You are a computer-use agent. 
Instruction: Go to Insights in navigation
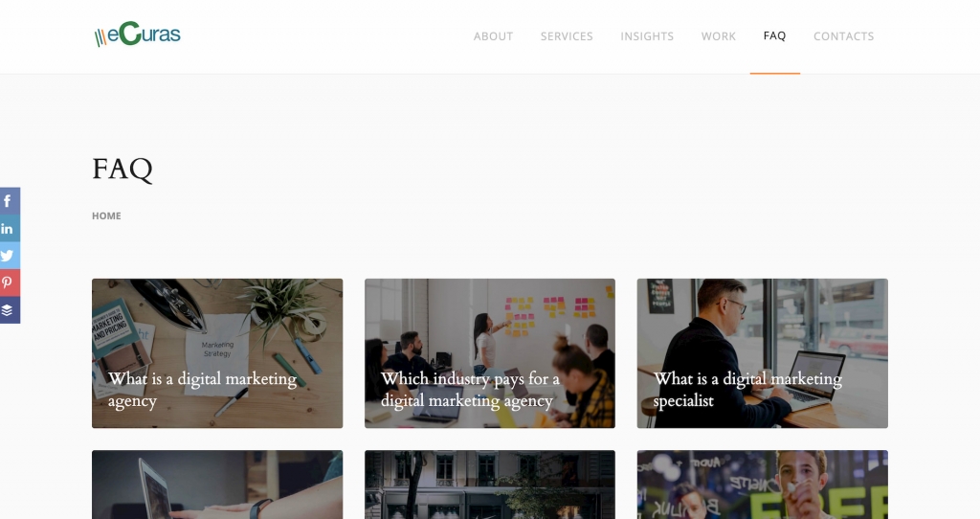(x=647, y=36)
